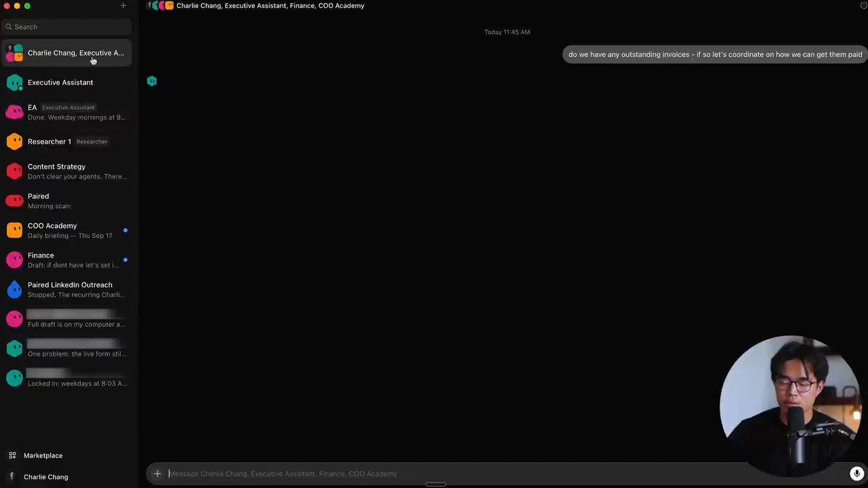Open Charlie Chang profile at bottom
This screenshot has width=868, height=488.
[45, 477]
